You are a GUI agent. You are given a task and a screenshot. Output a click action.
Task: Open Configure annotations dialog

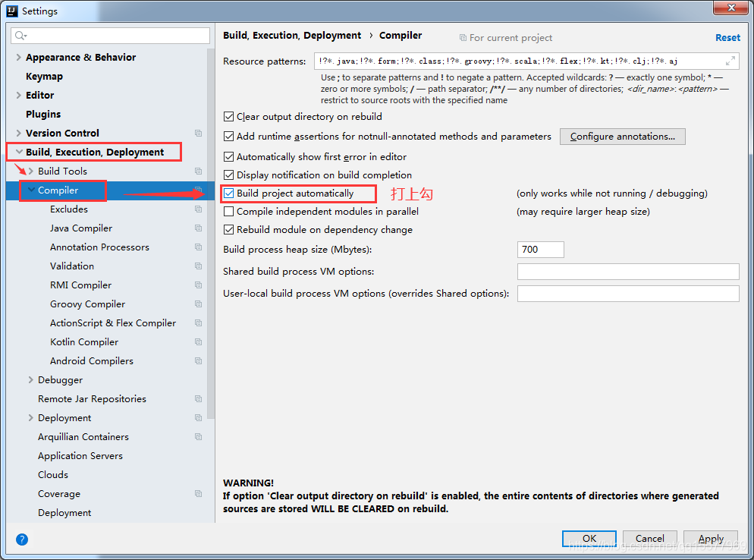tap(622, 137)
